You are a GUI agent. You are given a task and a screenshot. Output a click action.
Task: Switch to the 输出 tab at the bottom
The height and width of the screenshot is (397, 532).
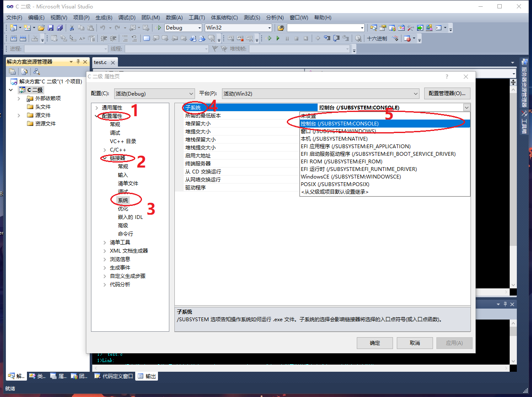point(147,376)
